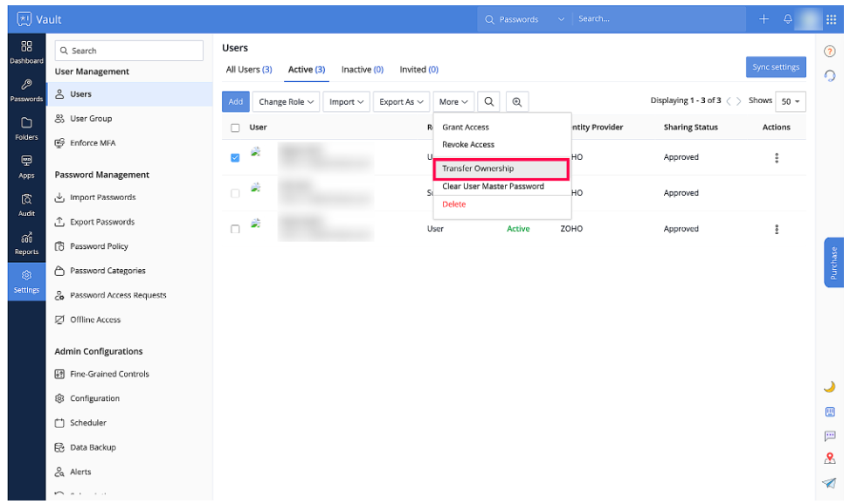This screenshot has height=504, width=850.
Task: Click the advanced search zoom icon
Action: (516, 101)
